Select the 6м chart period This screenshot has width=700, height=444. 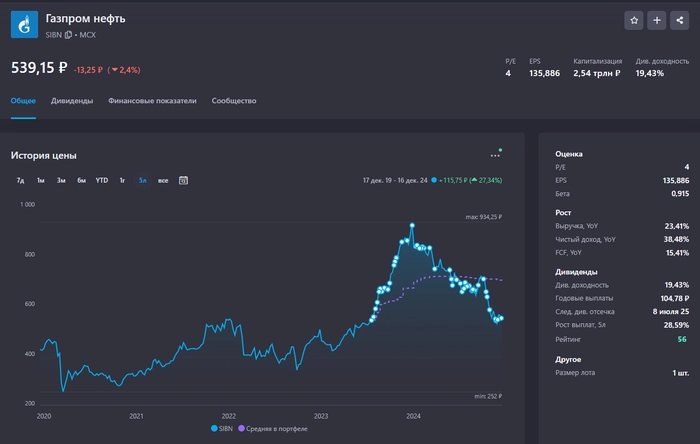point(81,180)
